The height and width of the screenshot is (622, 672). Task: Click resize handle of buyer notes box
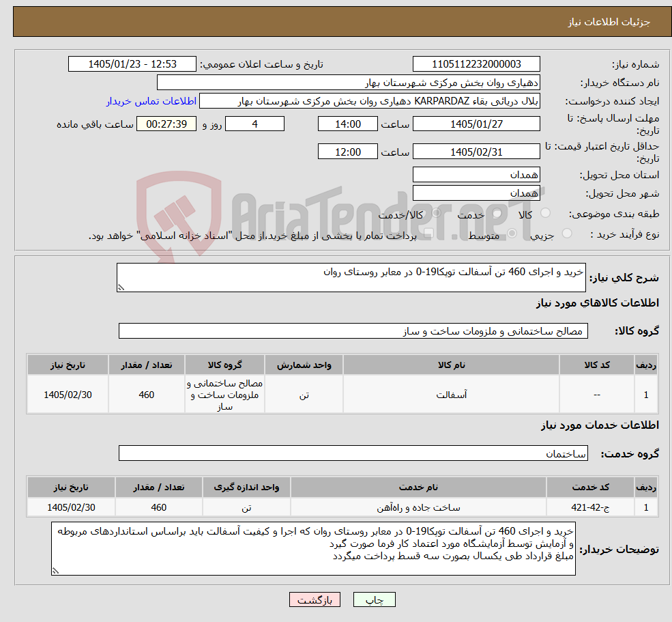pyautogui.click(x=55, y=571)
